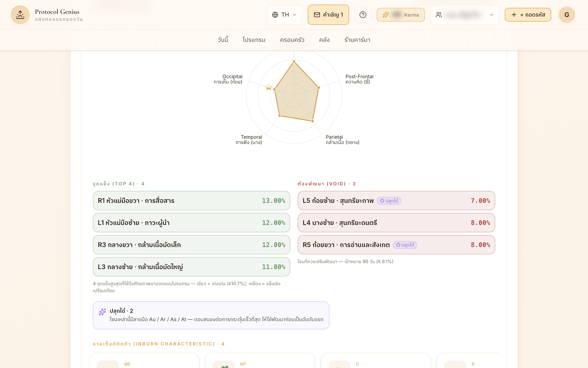Click the purple sparkle icon in ปลุกได้ box
The height and width of the screenshot is (368, 588).
coord(102,312)
